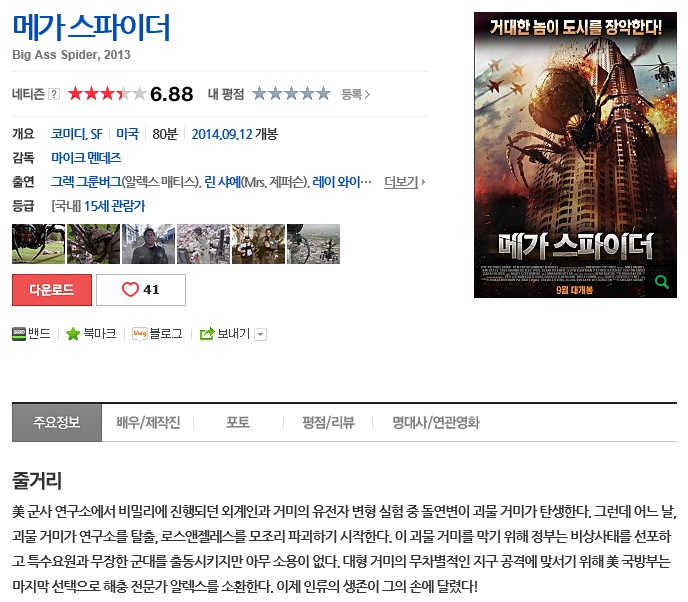The height and width of the screenshot is (602, 688).
Task: Switch to the 명대사/연관영화 tab
Action: click(x=436, y=423)
